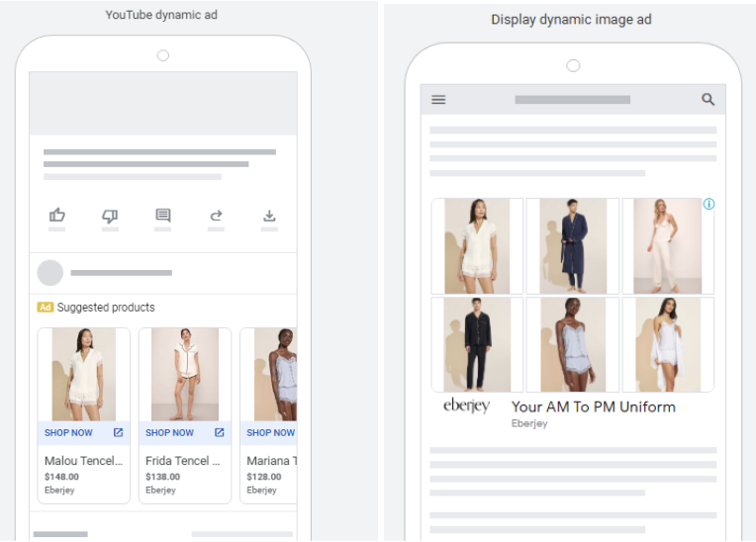This screenshot has height=542, width=756.
Task: Click the $128.00 price
Action: click(264, 477)
